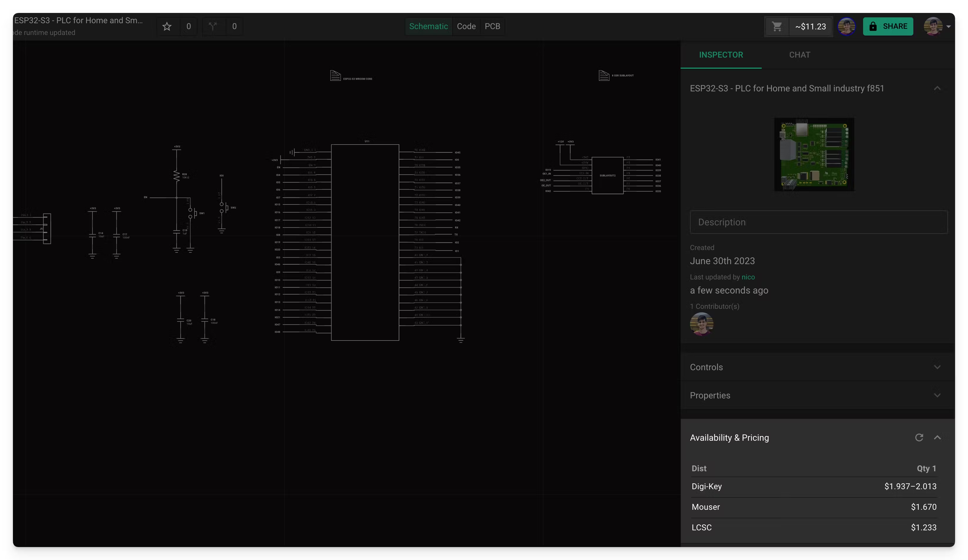Click the June 30th 2023 created date
Image resolution: width=968 pixels, height=560 pixels.
click(722, 261)
